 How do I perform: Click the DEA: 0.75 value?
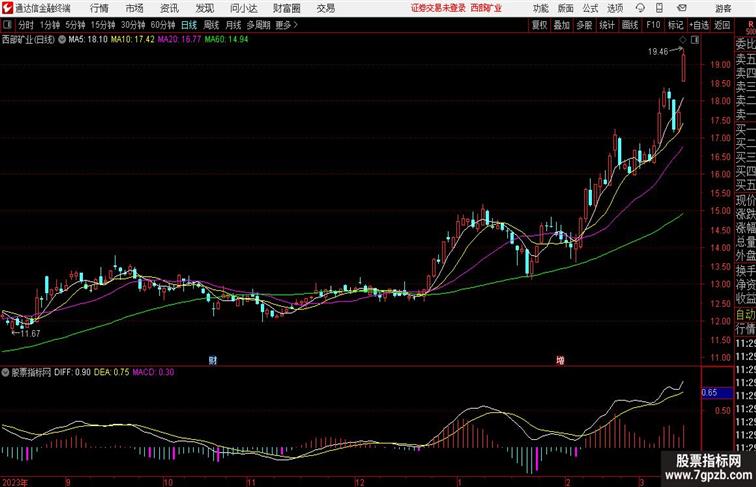click(111, 372)
